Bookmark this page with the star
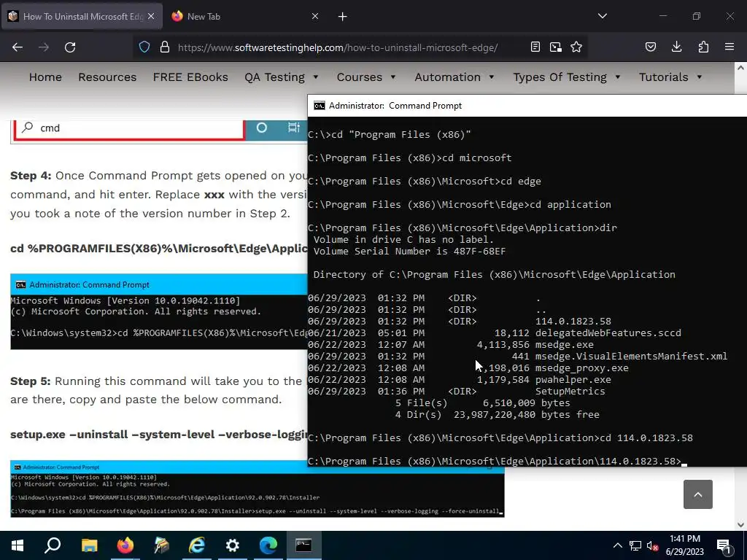 [576, 47]
